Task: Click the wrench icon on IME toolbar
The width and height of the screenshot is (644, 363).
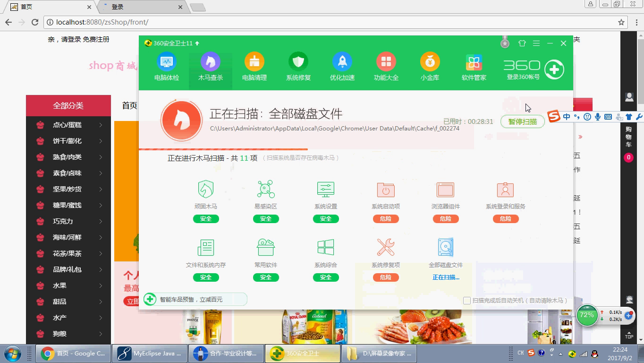Action: click(639, 117)
